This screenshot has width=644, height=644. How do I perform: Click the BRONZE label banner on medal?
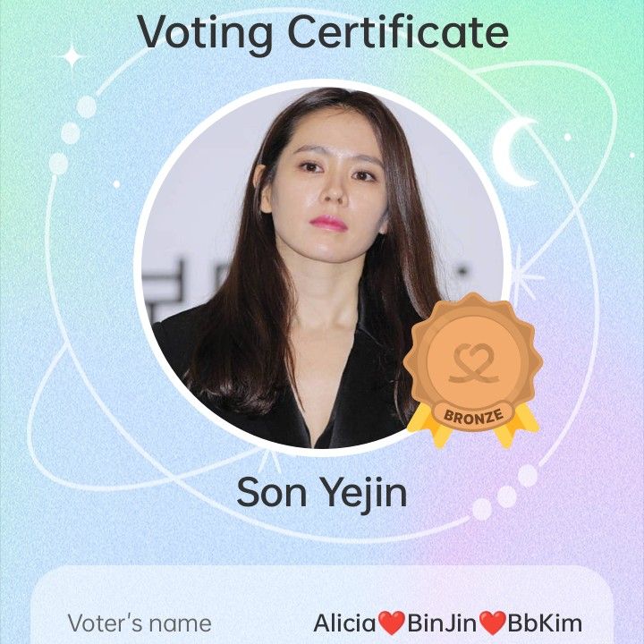click(x=473, y=416)
